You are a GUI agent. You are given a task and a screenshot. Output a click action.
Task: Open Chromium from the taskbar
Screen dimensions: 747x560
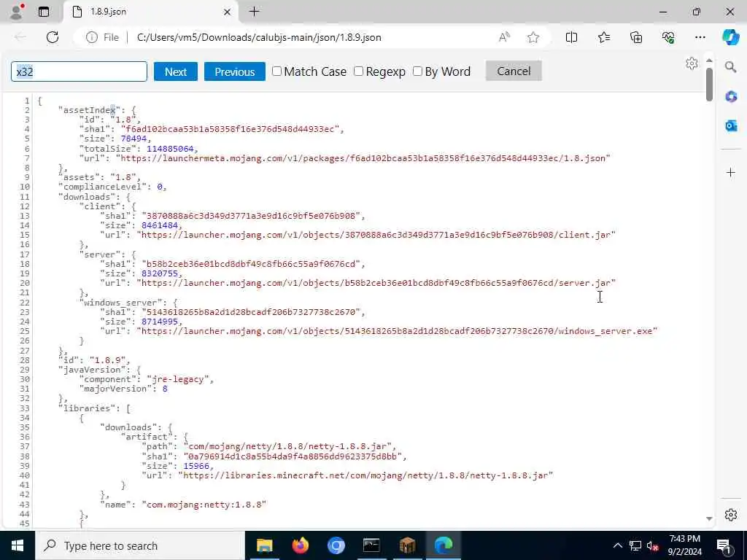click(x=336, y=545)
